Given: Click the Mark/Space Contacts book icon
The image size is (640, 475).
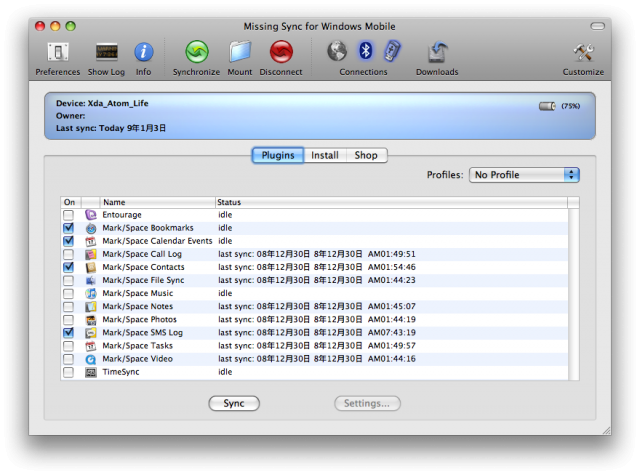Looking at the screenshot, I should pyautogui.click(x=91, y=267).
